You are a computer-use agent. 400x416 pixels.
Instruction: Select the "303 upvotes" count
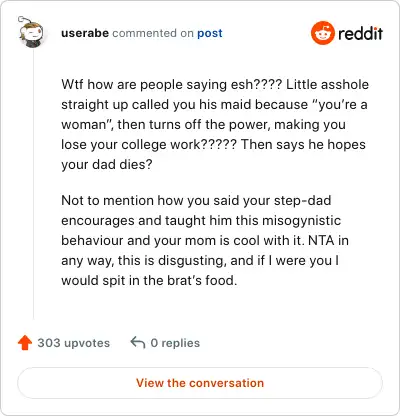(74, 343)
